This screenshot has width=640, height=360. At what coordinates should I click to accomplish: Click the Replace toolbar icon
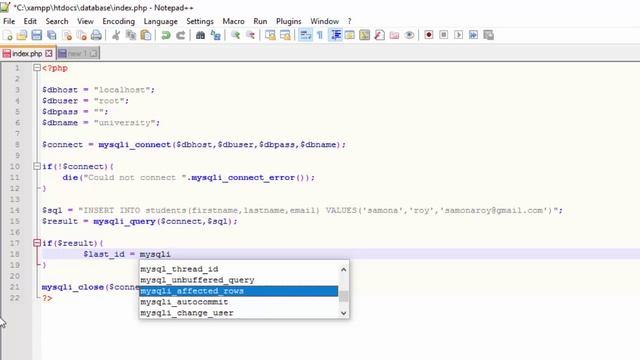tap(215, 35)
